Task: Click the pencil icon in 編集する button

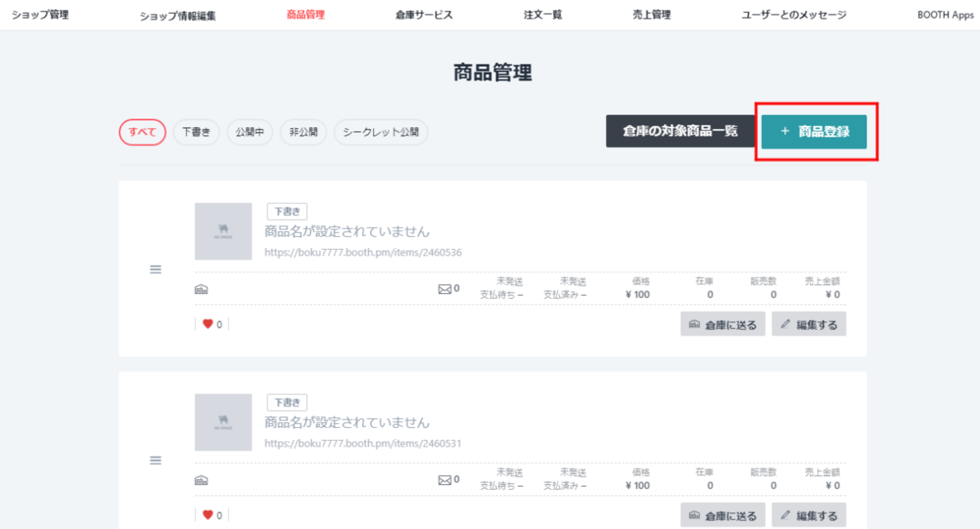Action: (784, 323)
